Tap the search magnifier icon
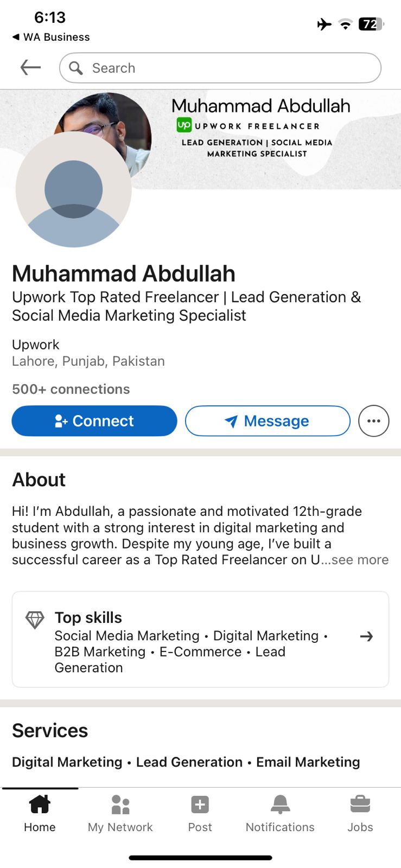This screenshot has width=401, height=868. (x=76, y=68)
